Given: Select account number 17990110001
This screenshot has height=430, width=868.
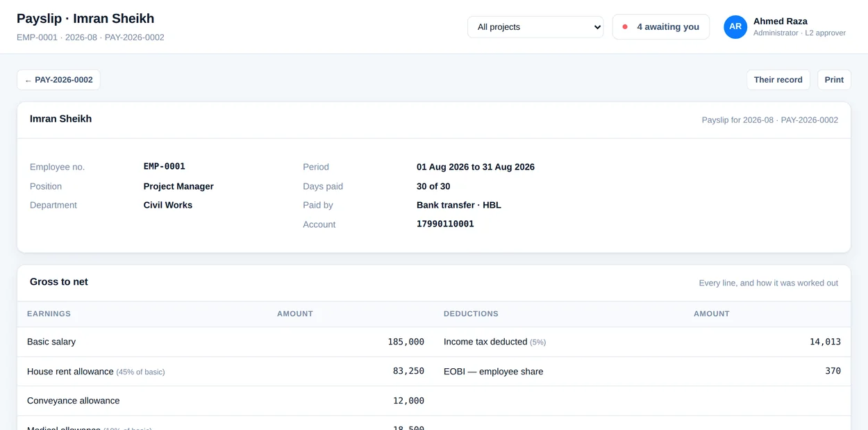Looking at the screenshot, I should (x=445, y=224).
